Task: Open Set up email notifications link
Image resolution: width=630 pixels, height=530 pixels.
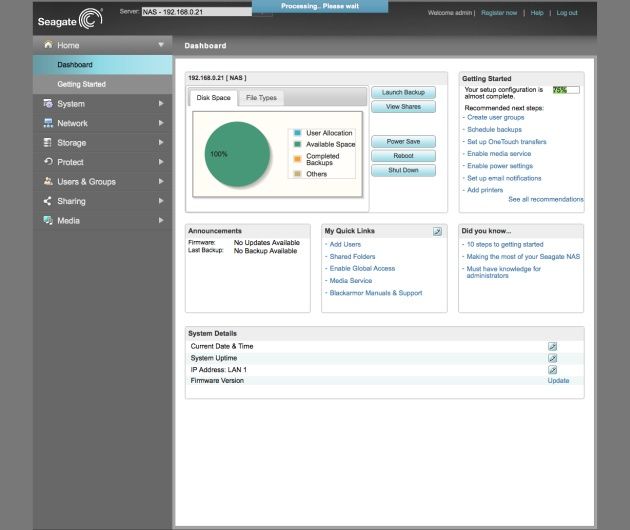Action: [504, 178]
